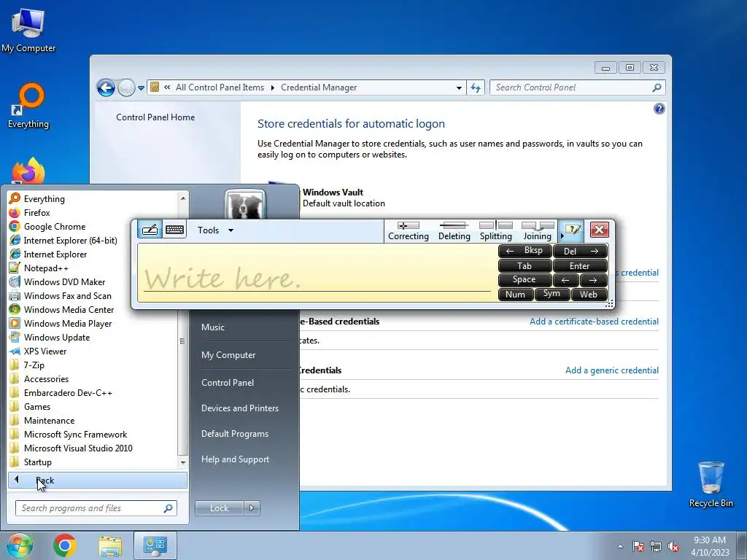Tap the right arrow key below Enter

point(594,280)
